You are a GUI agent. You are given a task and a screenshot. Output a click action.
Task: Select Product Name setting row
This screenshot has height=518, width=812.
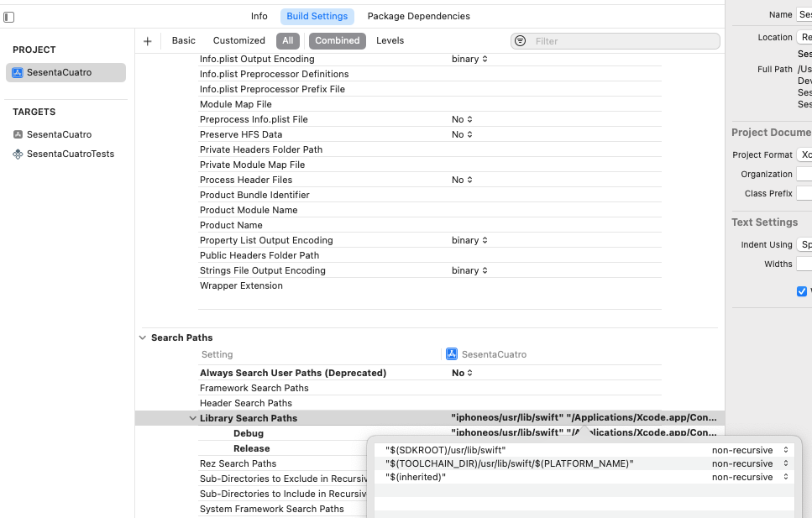pos(429,225)
